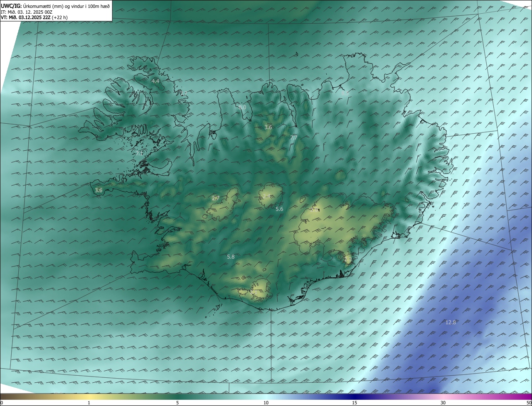Select the 5.6 value label
Viewport: 532px width, 406px height.
tap(279, 209)
